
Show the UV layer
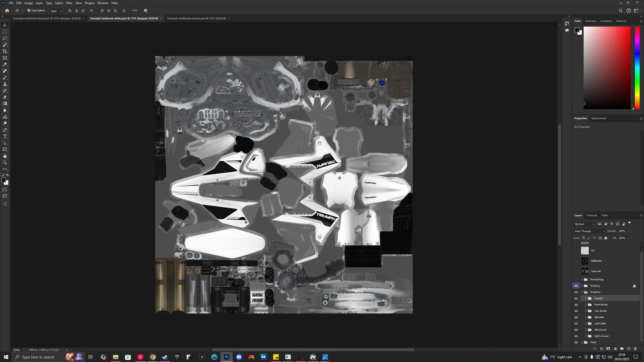(576, 251)
